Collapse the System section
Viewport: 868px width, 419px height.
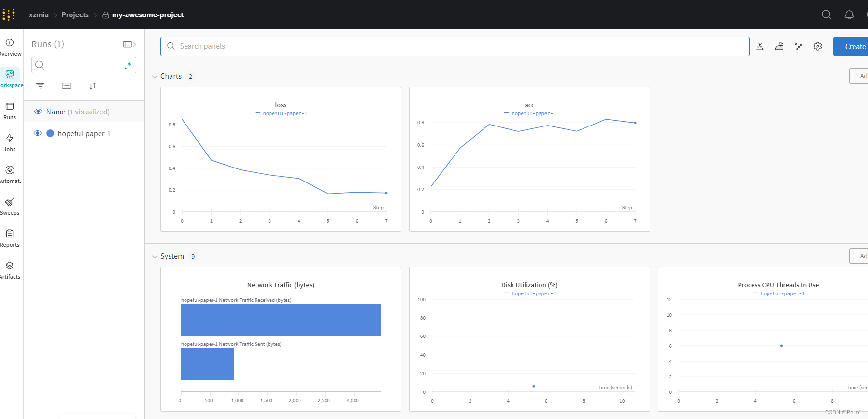[x=155, y=257]
